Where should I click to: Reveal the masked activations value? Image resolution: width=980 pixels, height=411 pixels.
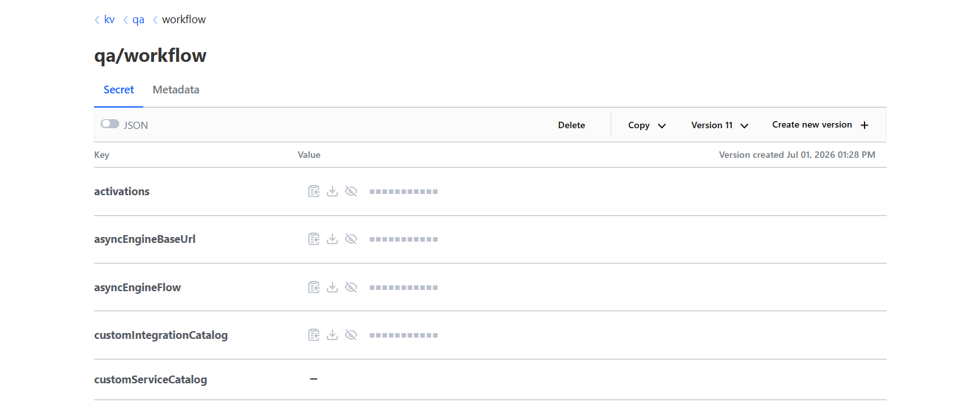(x=351, y=191)
